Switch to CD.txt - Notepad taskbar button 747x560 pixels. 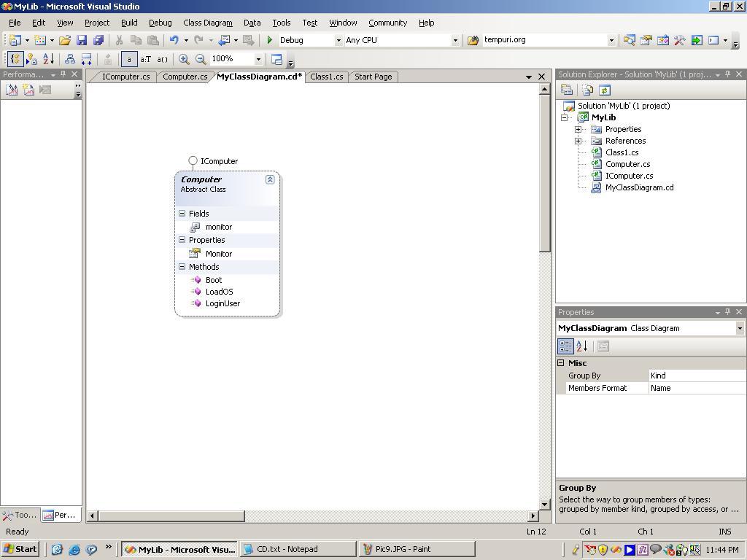(298, 549)
